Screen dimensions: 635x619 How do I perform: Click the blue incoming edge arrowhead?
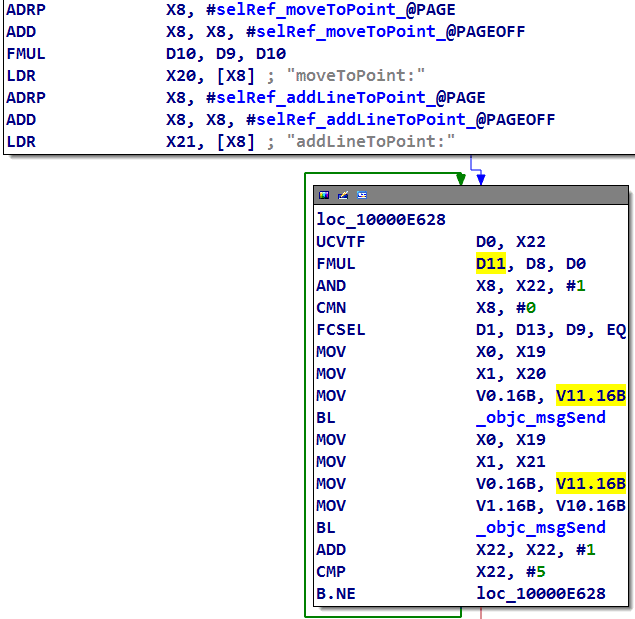(481, 180)
